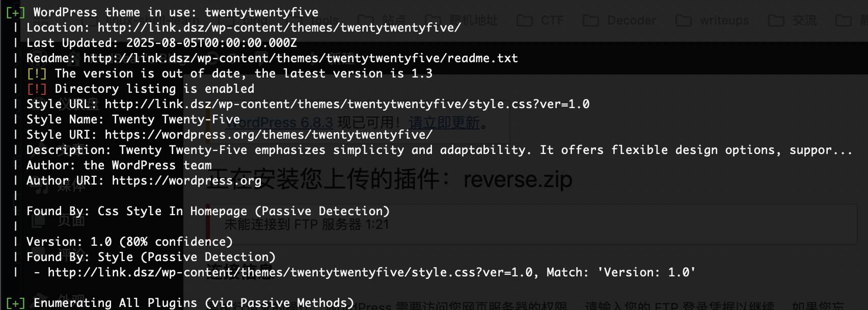Open the readme.txt URL in terminal
Viewport: 868px width, 310px height.
tap(301, 58)
